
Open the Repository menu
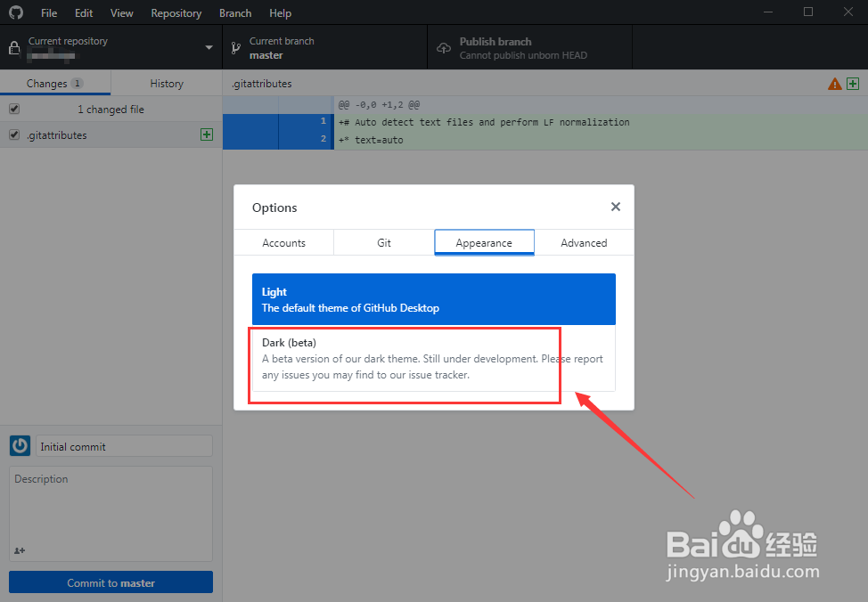(176, 12)
